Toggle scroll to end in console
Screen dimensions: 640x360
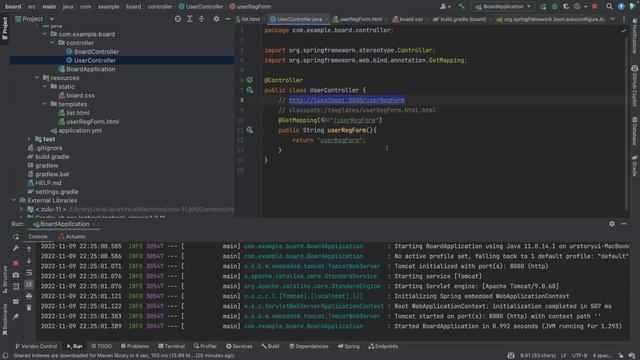point(29,284)
